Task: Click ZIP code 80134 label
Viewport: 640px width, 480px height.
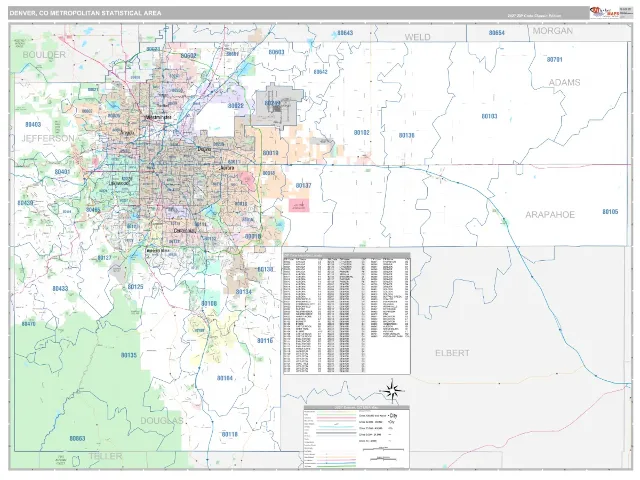Action: [244, 292]
